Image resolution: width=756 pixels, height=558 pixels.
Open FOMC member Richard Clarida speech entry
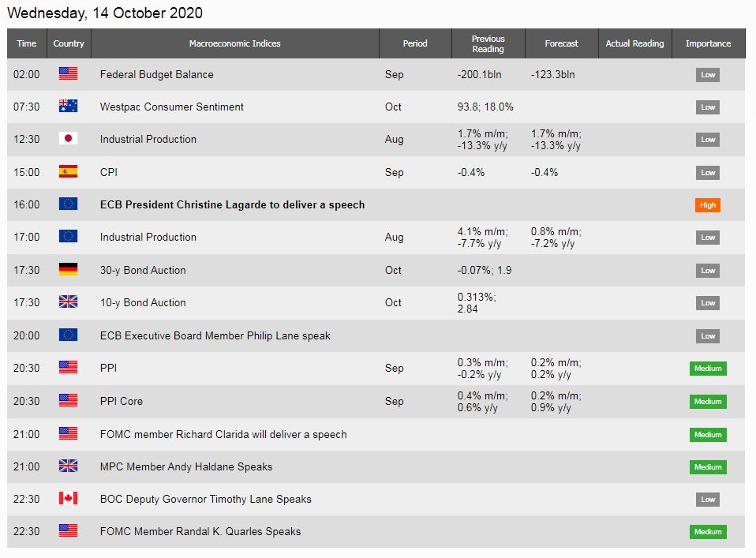coord(223,434)
